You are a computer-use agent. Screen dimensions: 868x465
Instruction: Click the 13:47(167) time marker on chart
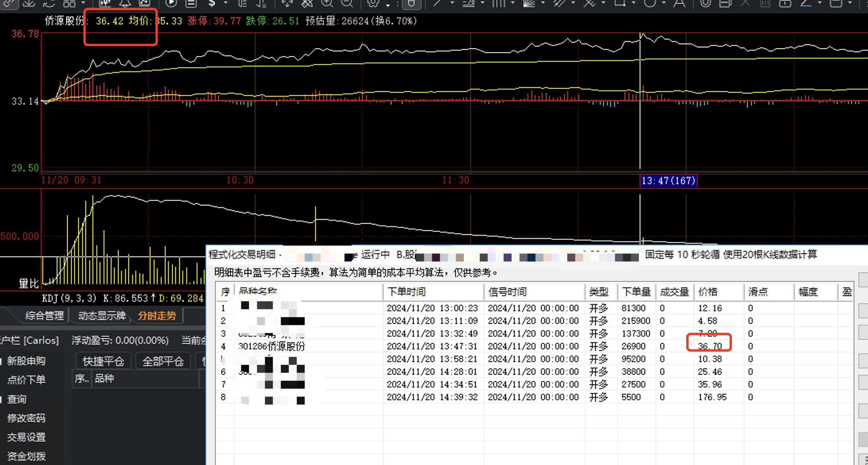tap(668, 181)
